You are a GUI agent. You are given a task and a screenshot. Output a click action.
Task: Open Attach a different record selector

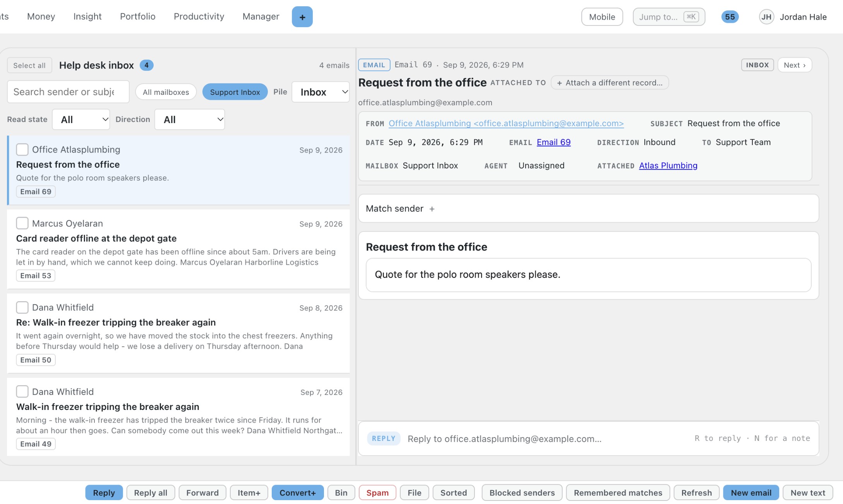coord(610,83)
